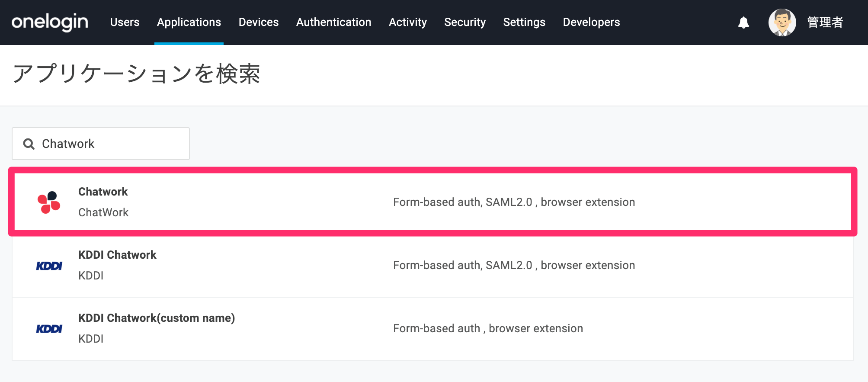The image size is (868, 382).
Task: Click the KDDI Chatwork row's KDDI logo
Action: click(x=49, y=266)
